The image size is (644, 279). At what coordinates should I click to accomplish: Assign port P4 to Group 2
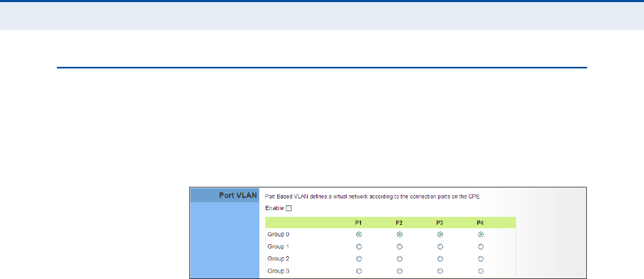click(481, 258)
